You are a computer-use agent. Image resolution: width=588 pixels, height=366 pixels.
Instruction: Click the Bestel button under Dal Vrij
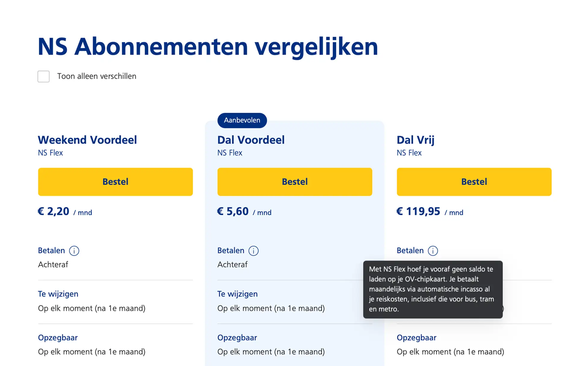click(x=474, y=182)
